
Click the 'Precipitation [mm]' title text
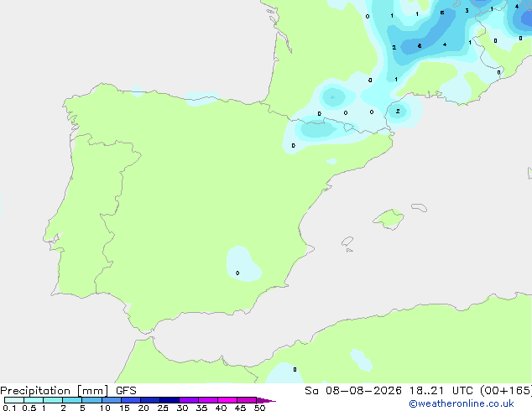click(x=55, y=391)
